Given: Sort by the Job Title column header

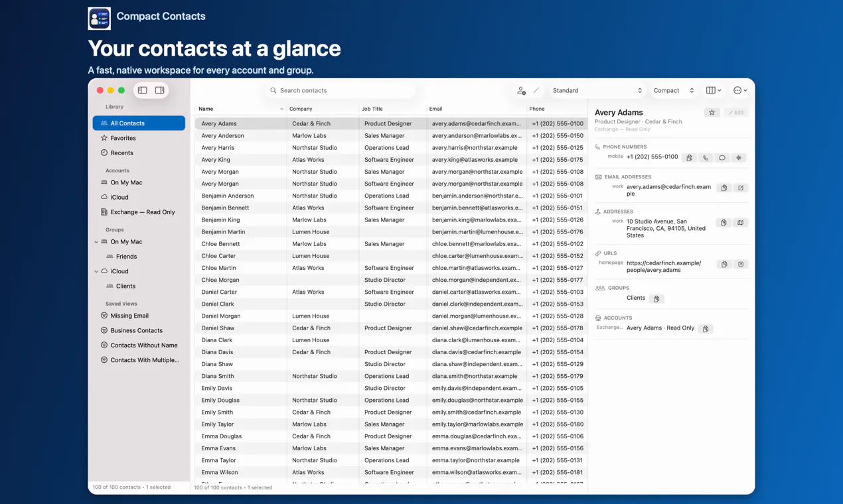Looking at the screenshot, I should [392, 109].
